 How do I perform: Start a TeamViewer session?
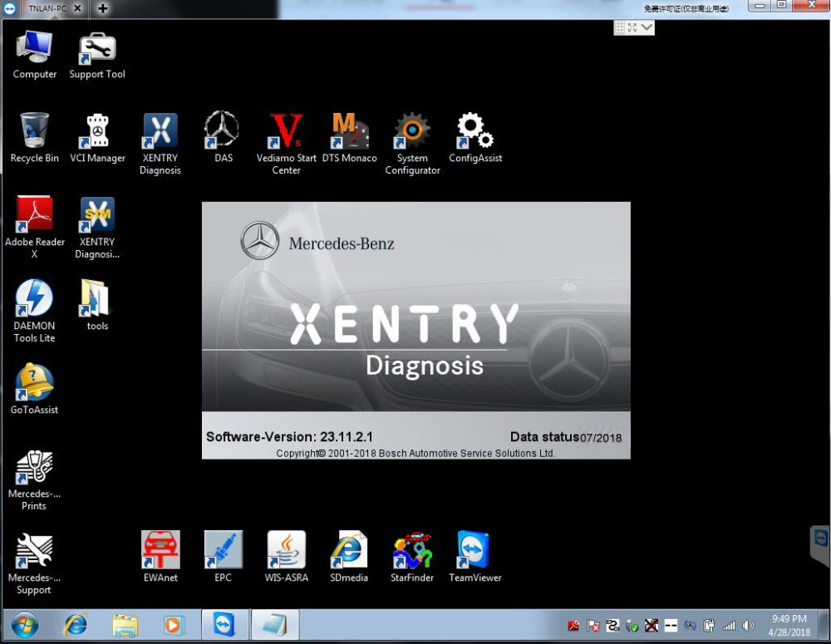475,550
